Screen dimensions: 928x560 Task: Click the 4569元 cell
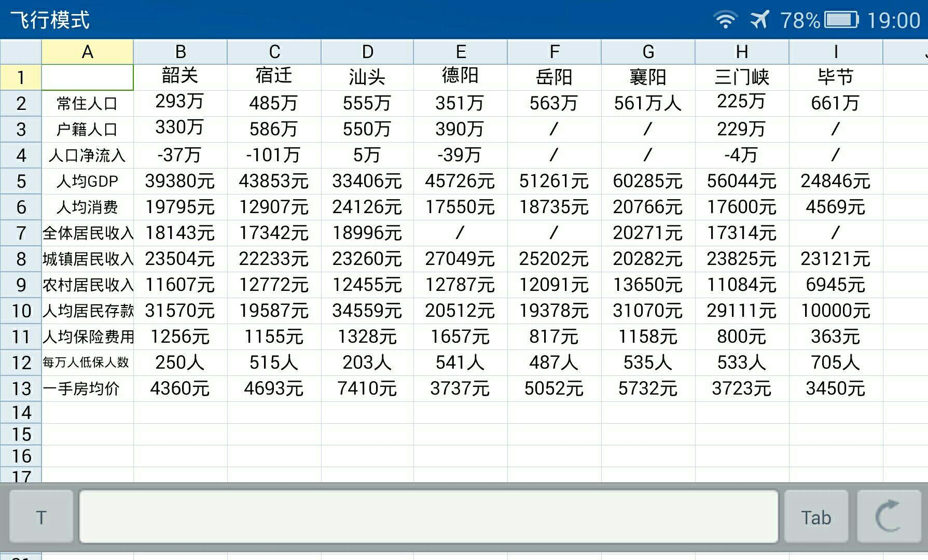pos(836,207)
